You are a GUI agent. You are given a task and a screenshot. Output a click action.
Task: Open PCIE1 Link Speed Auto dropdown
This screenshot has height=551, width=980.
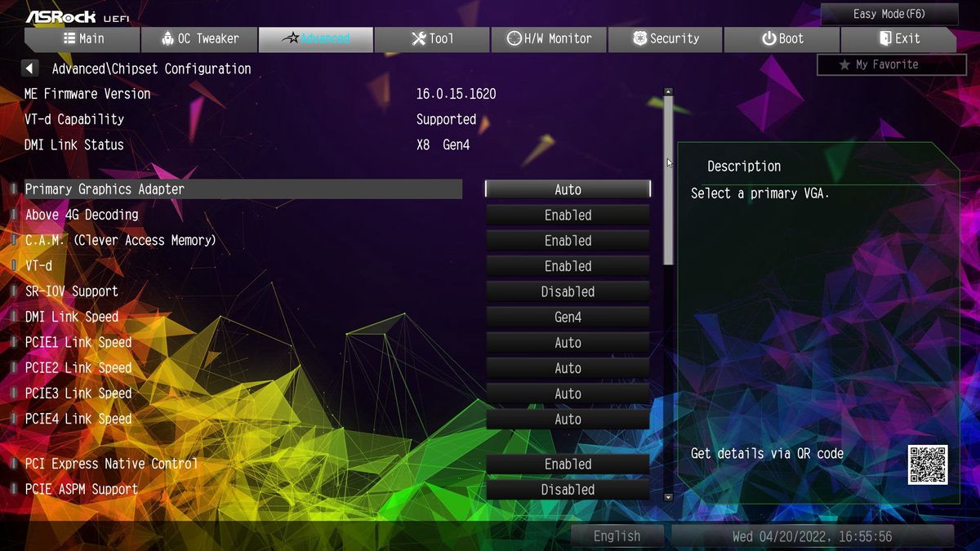(x=568, y=343)
